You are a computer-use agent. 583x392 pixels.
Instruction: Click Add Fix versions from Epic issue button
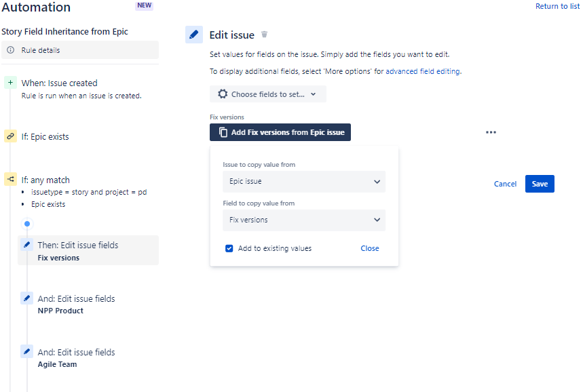[280, 132]
